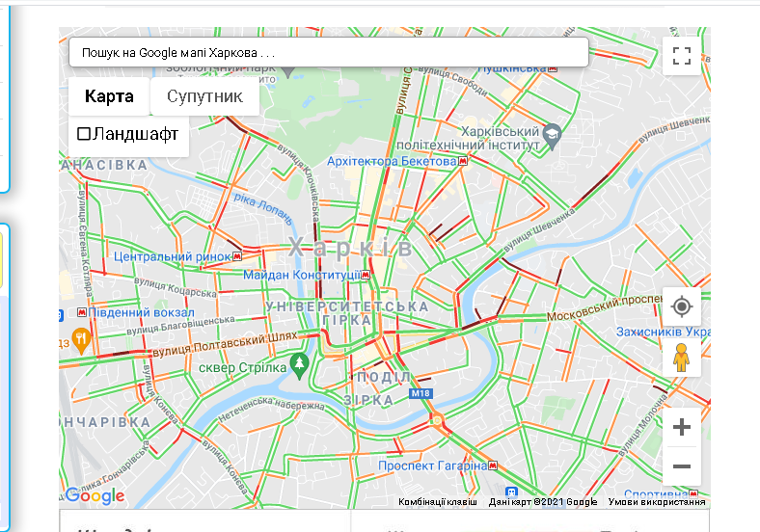Select the Проспект Гагаріна metro icon

[x=493, y=465]
